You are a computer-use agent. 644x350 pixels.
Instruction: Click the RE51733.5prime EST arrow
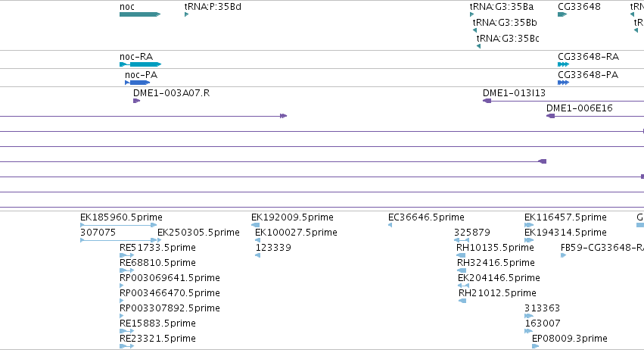tap(126, 255)
